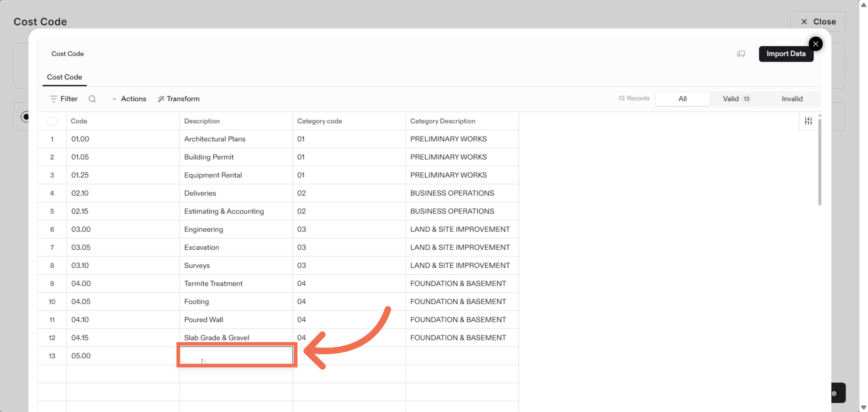Show Invalid records only
The image size is (868, 412).
792,99
